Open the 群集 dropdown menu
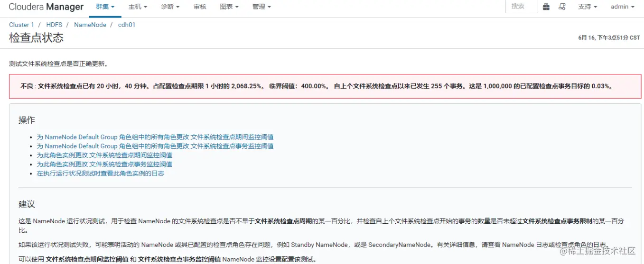The width and height of the screenshot is (644, 264). (x=105, y=7)
